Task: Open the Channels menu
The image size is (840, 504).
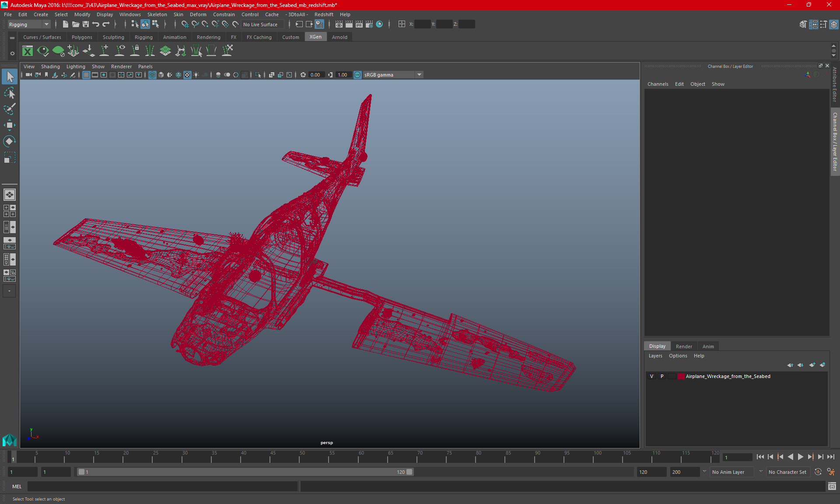Action: pyautogui.click(x=658, y=84)
